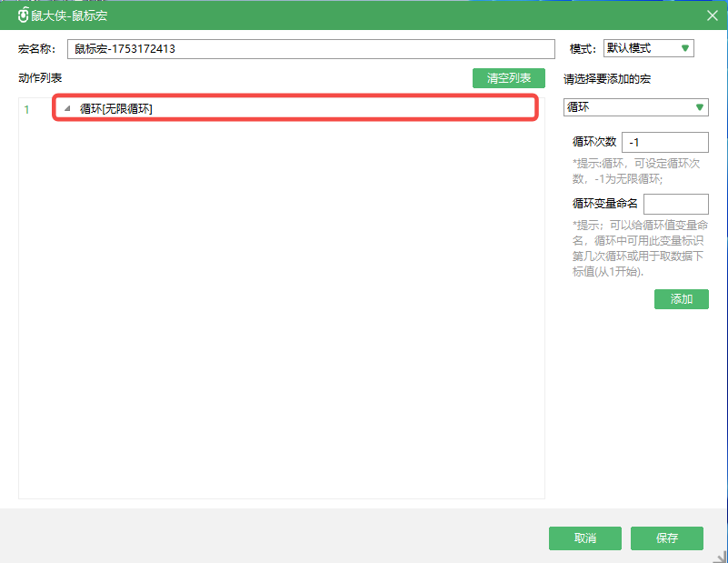Open the 模式 dropdown showing 默认模式
This screenshot has height=563, width=728.
click(648, 47)
